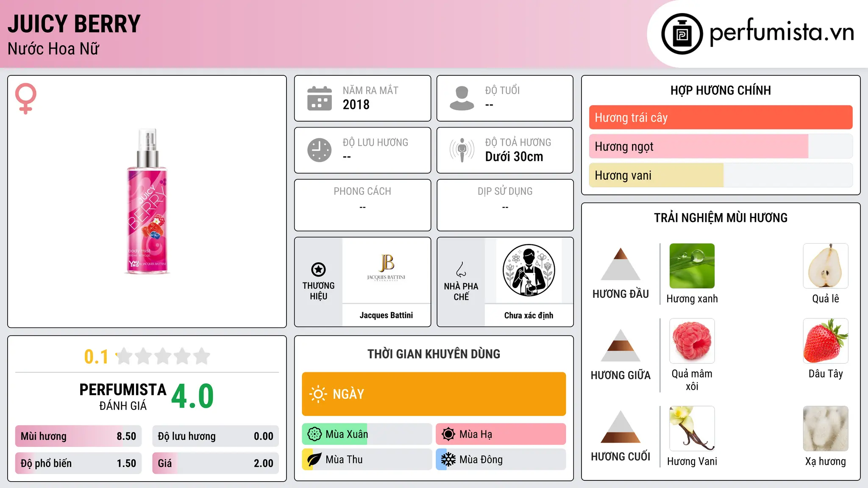This screenshot has width=868, height=488.
Task: Click the ĐỘ TOẢ HƯƠNG label
Action: click(x=518, y=142)
